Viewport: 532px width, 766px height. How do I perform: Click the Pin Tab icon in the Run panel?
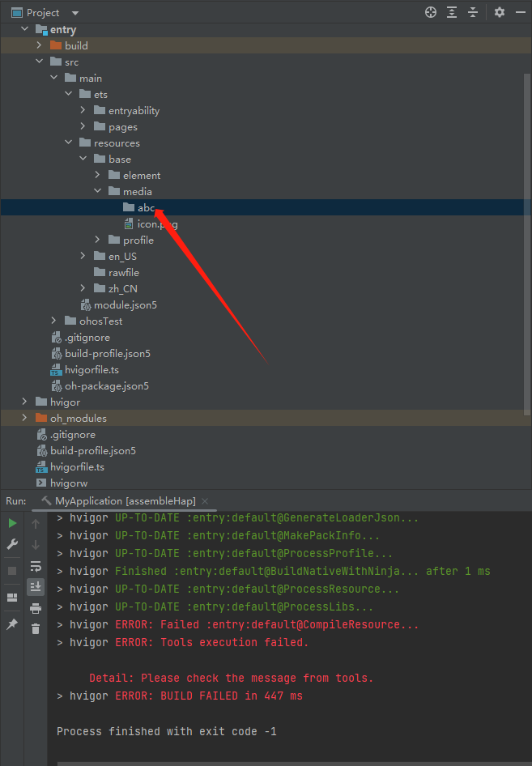(x=13, y=623)
